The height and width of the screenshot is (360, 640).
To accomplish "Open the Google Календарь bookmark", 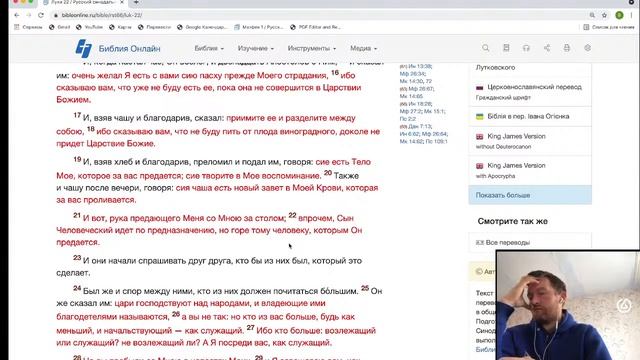I will pos(202,27).
